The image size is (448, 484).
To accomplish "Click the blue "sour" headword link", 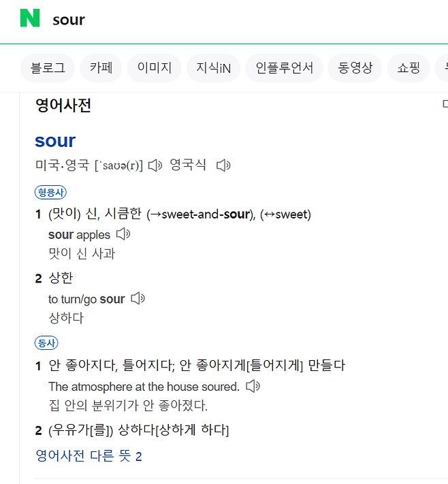I will pyautogui.click(x=55, y=141).
